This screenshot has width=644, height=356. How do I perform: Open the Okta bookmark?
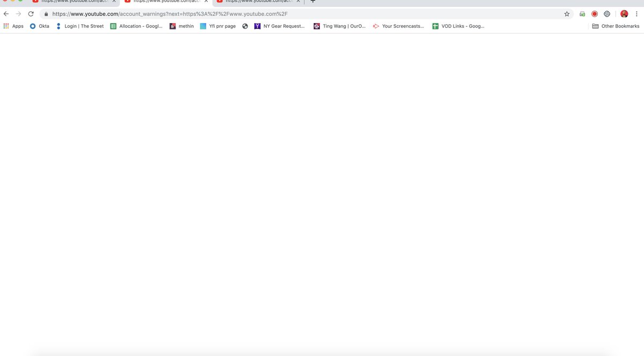[x=39, y=26]
